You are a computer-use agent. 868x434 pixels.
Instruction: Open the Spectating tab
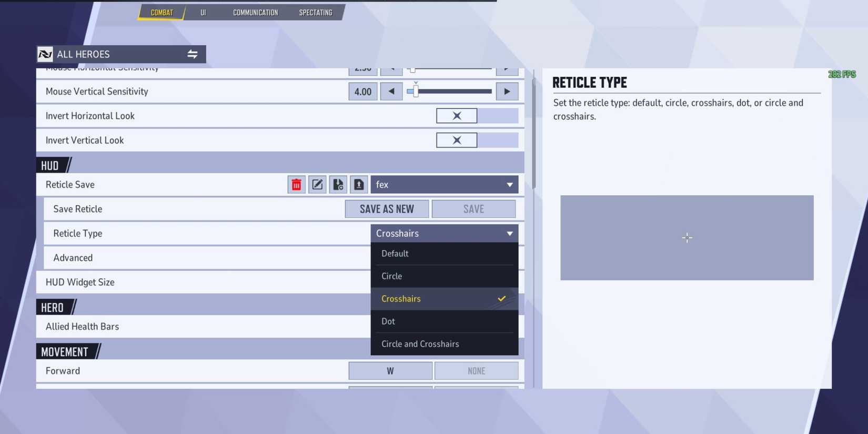pyautogui.click(x=316, y=12)
